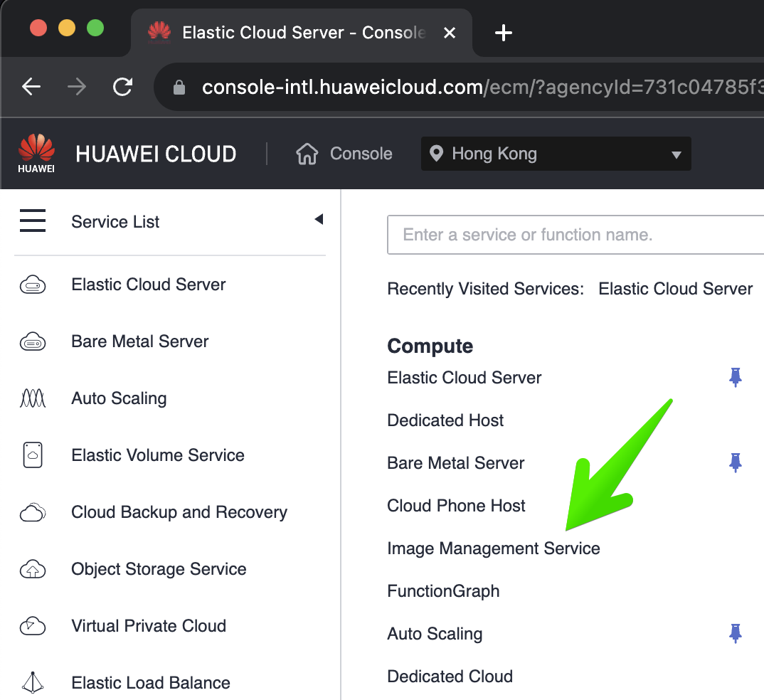Open the Console link

pos(361,154)
